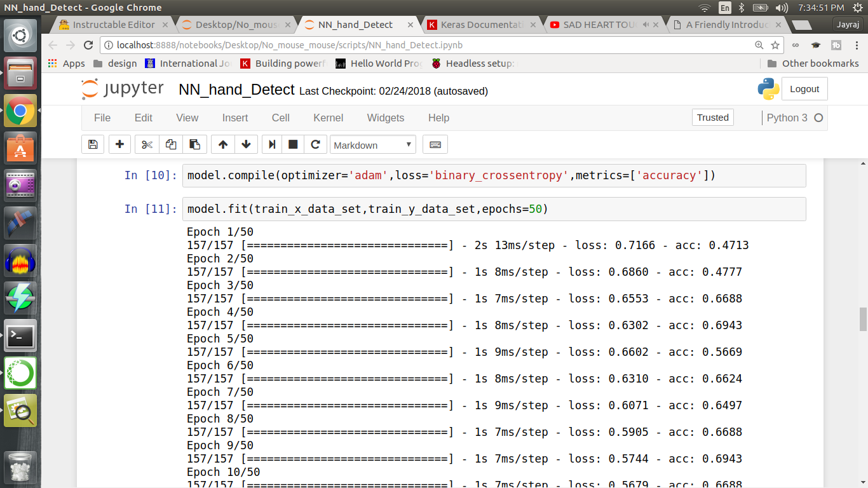Viewport: 868px width, 488px height.
Task: Move selected cell down
Action: coord(246,144)
